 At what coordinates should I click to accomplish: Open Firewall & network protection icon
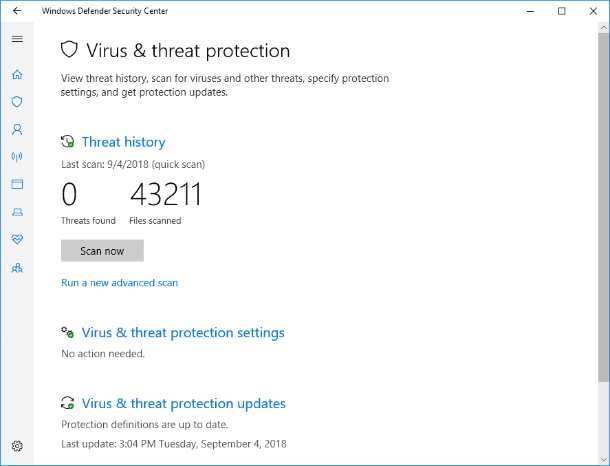17,156
